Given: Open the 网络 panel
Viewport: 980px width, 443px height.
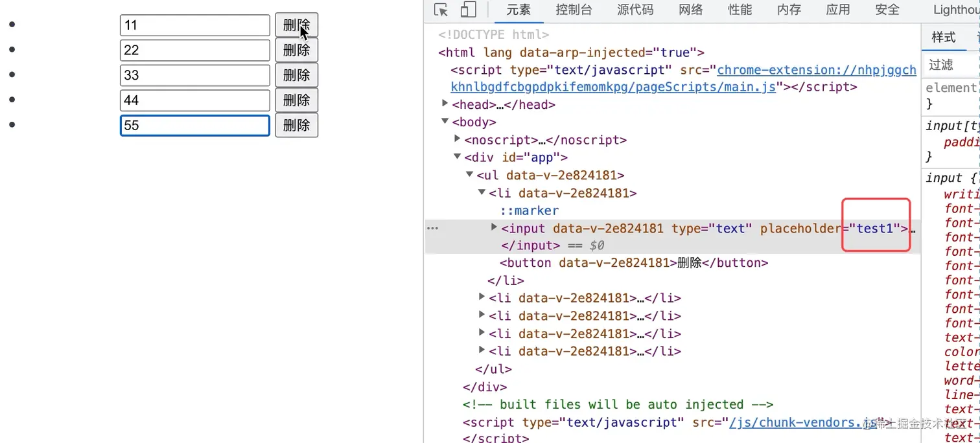Looking at the screenshot, I should pyautogui.click(x=690, y=10).
